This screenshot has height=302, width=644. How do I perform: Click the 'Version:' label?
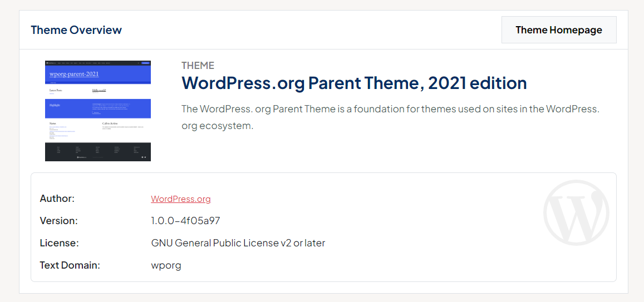59,221
